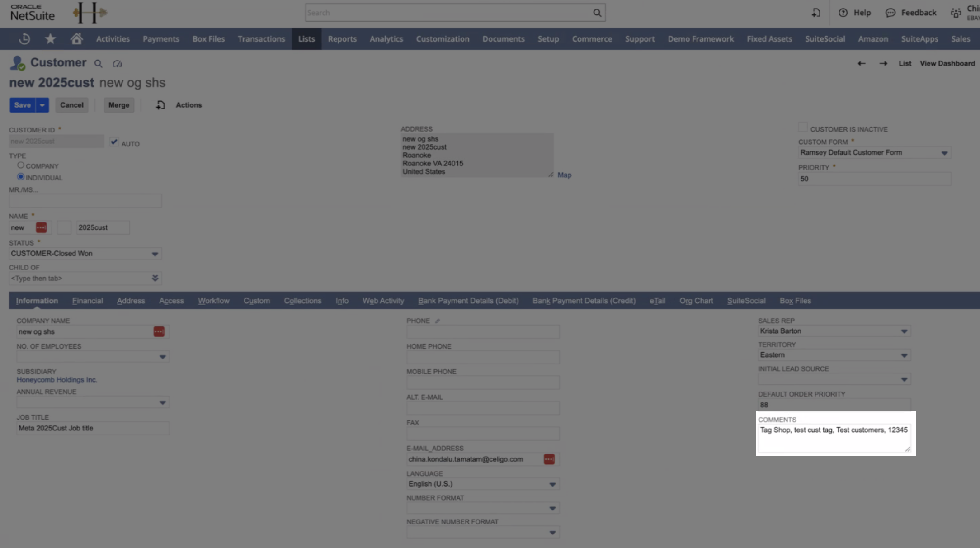Click into the Comments text area
980x548 pixels.
click(834, 438)
